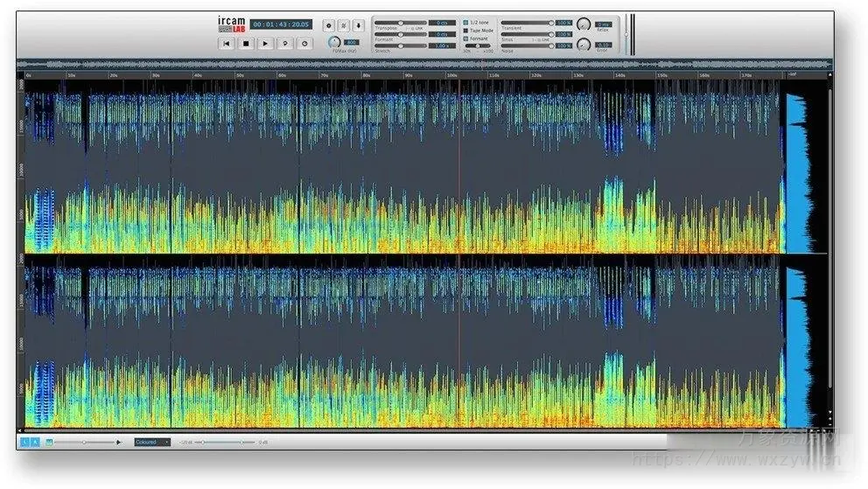Click the 100s mark on time ruler

451,75
